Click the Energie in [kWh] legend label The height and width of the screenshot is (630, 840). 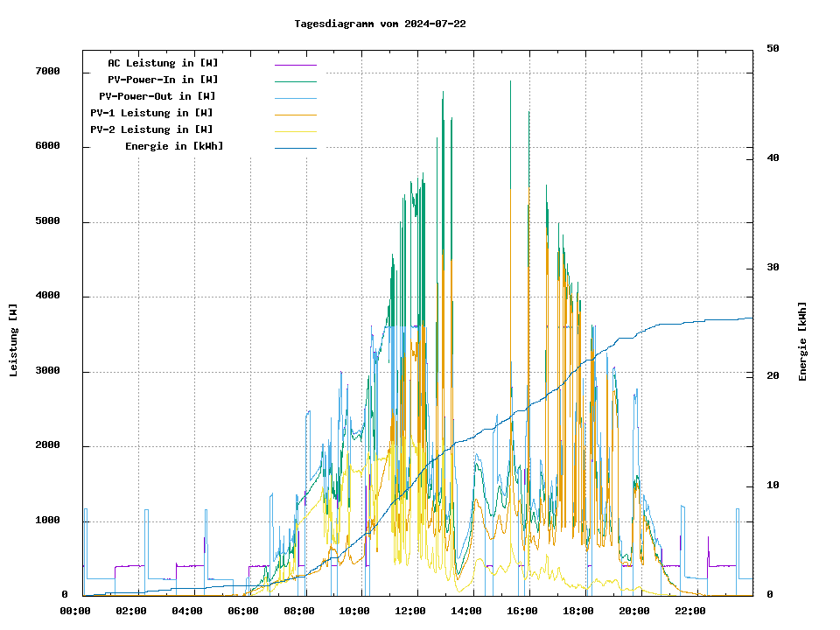(x=174, y=146)
